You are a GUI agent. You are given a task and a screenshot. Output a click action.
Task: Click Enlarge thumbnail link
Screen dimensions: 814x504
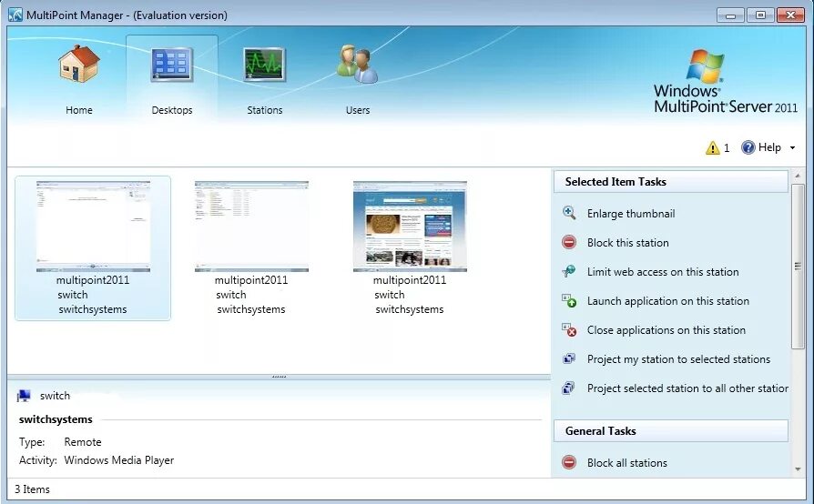pos(631,214)
